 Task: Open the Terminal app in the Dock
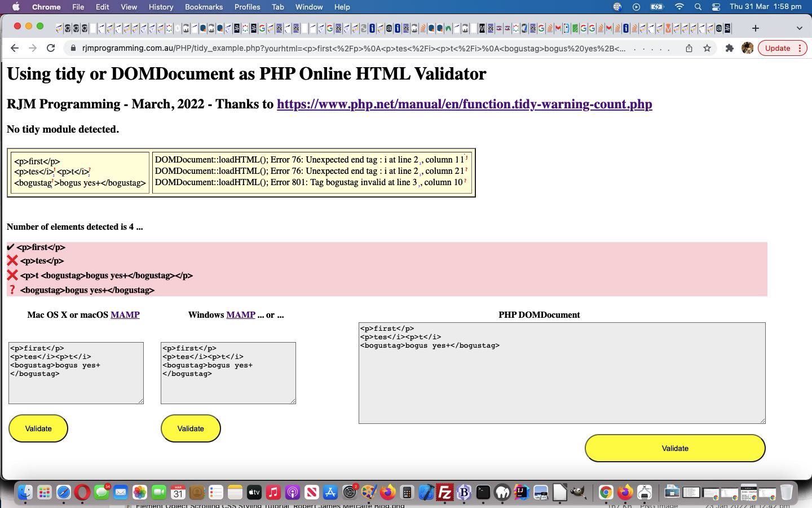(x=483, y=492)
